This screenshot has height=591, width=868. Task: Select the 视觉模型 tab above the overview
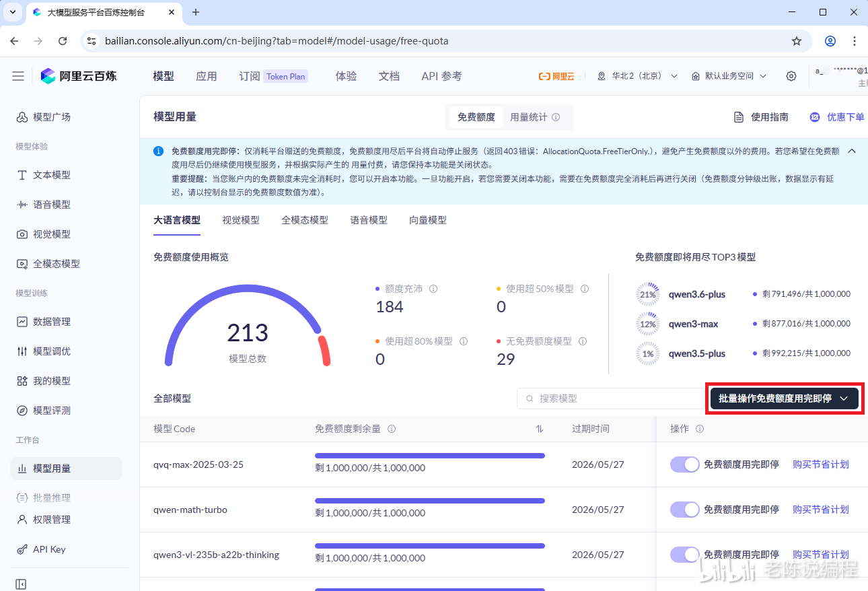[241, 220]
